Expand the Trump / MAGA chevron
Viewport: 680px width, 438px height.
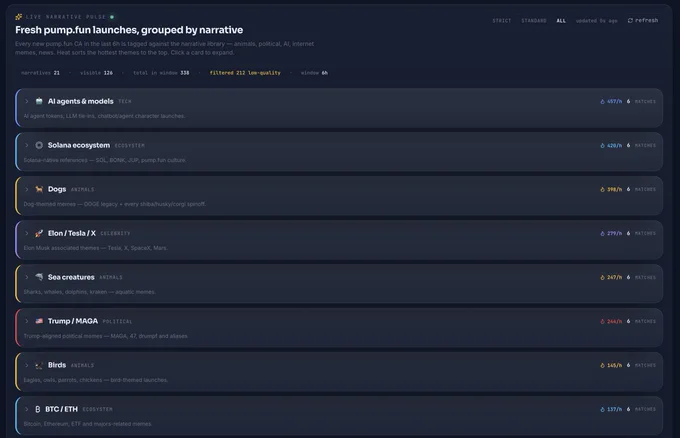pyautogui.click(x=26, y=321)
